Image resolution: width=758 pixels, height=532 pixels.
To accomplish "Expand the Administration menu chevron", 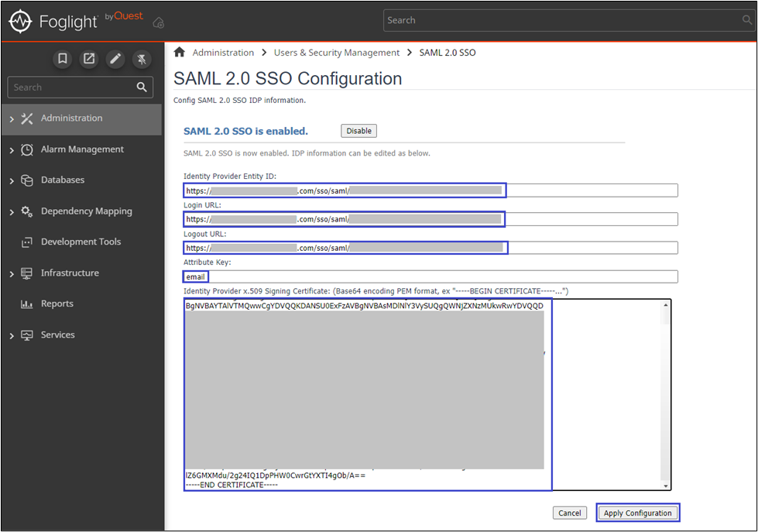I will pyautogui.click(x=12, y=119).
